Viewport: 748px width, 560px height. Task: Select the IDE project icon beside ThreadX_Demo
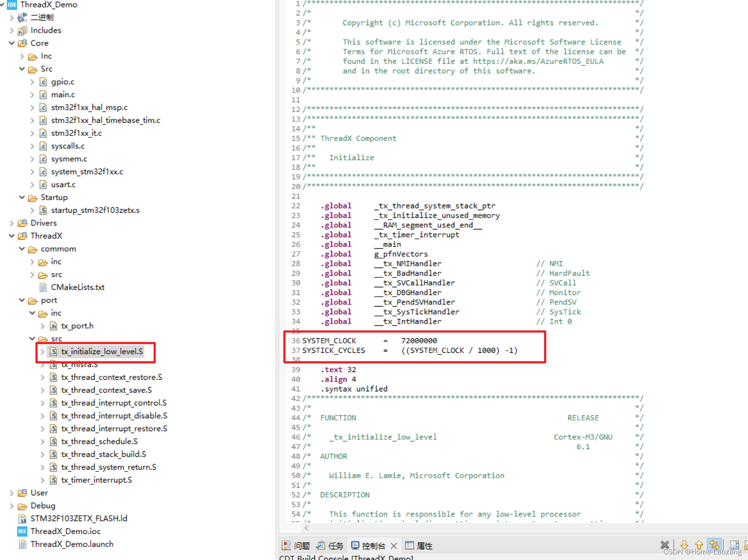pos(12,5)
